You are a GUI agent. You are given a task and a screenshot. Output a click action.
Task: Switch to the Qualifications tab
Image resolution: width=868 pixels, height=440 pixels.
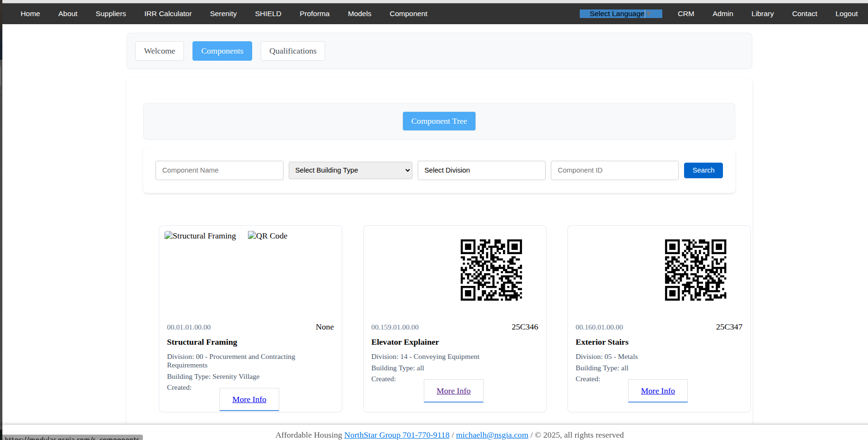[292, 51]
